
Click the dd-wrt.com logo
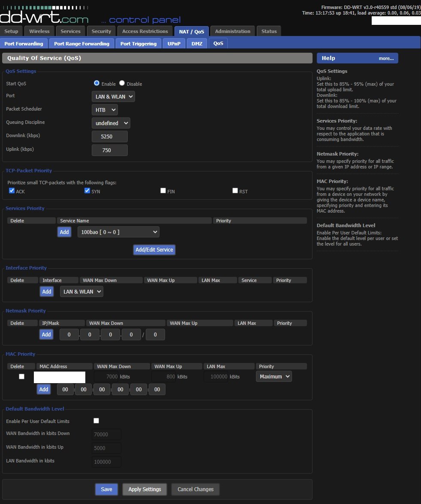[x=44, y=17]
